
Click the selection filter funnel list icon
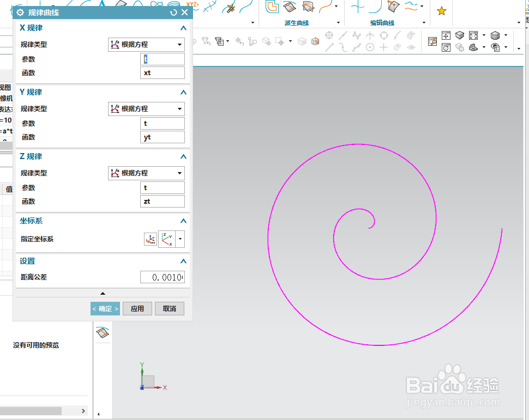pyautogui.click(x=219, y=41)
